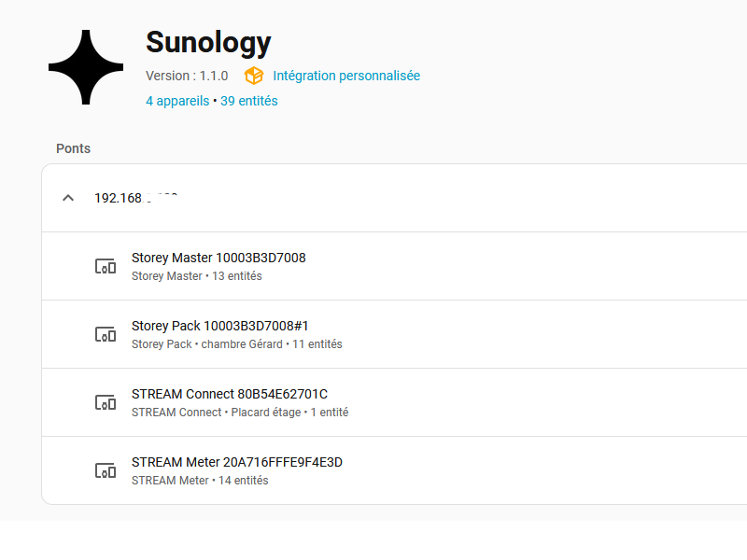Open STREAM Meter 20A716FFFE9F4E3D device
Screen dimensions: 747x560
[x=237, y=462]
